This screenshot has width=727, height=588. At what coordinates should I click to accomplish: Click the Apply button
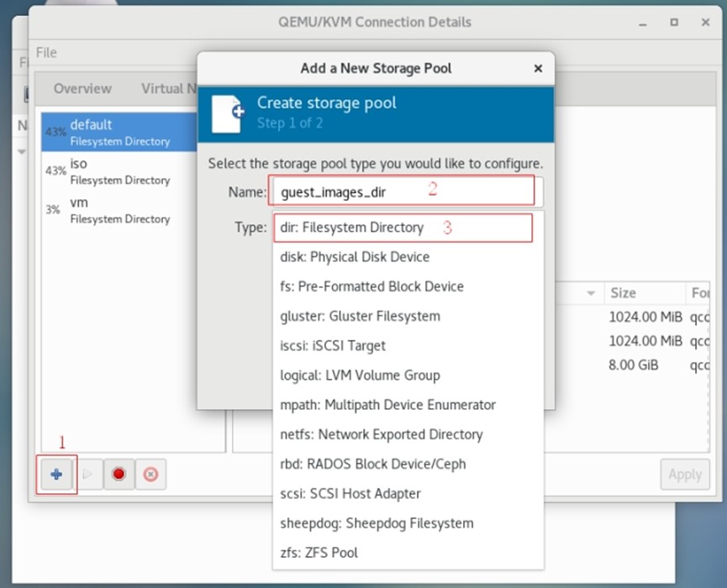pyautogui.click(x=685, y=475)
